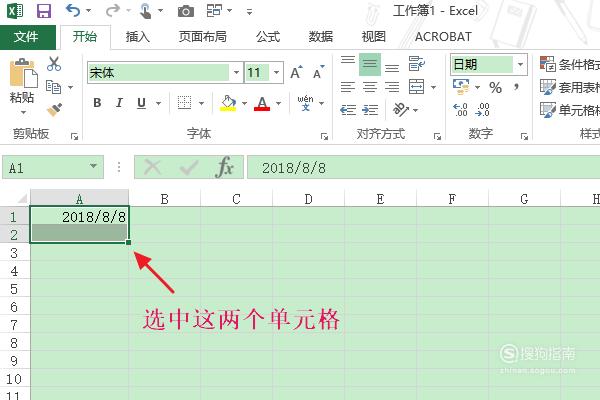Click the fill color bucket icon
The width and height of the screenshot is (600, 400).
coord(228,103)
